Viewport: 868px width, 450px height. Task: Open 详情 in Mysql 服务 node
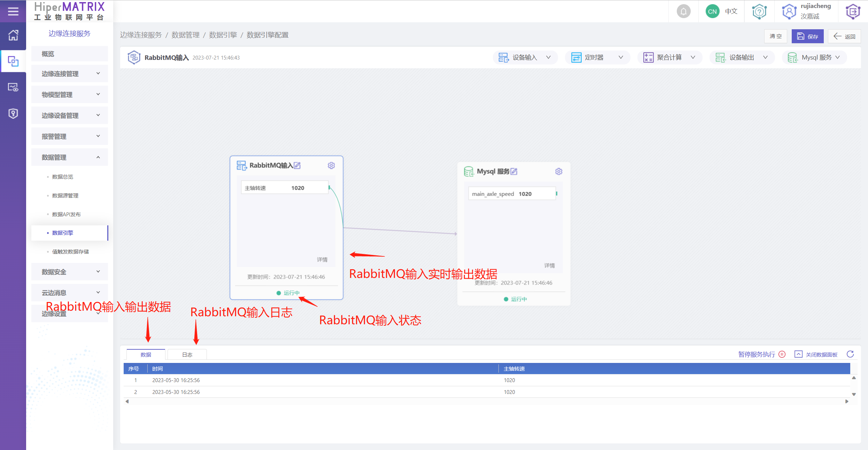[x=550, y=265]
